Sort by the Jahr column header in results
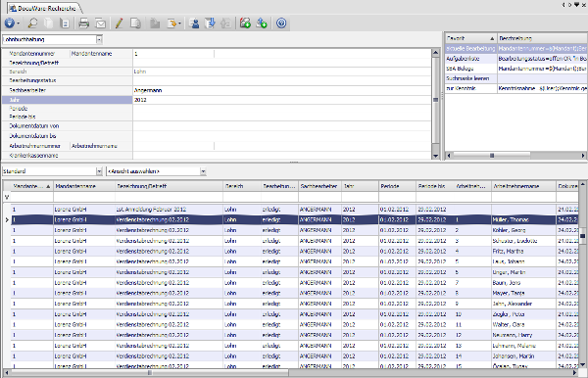 pos(360,186)
